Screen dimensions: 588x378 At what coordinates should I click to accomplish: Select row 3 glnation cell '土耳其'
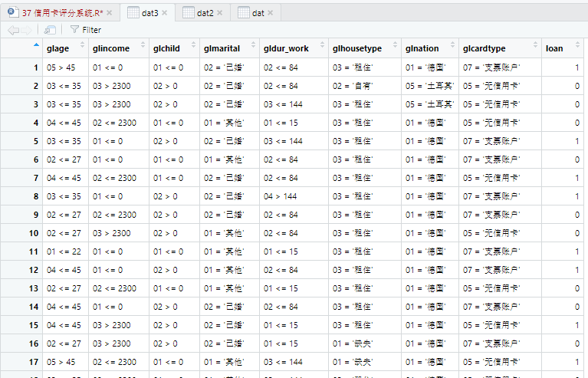[430, 104]
